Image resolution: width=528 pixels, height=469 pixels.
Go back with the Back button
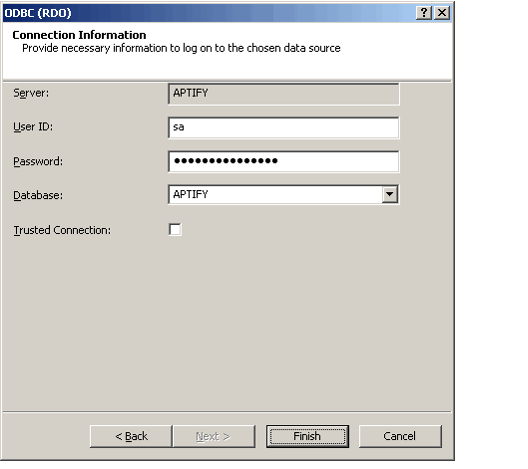[x=131, y=436]
